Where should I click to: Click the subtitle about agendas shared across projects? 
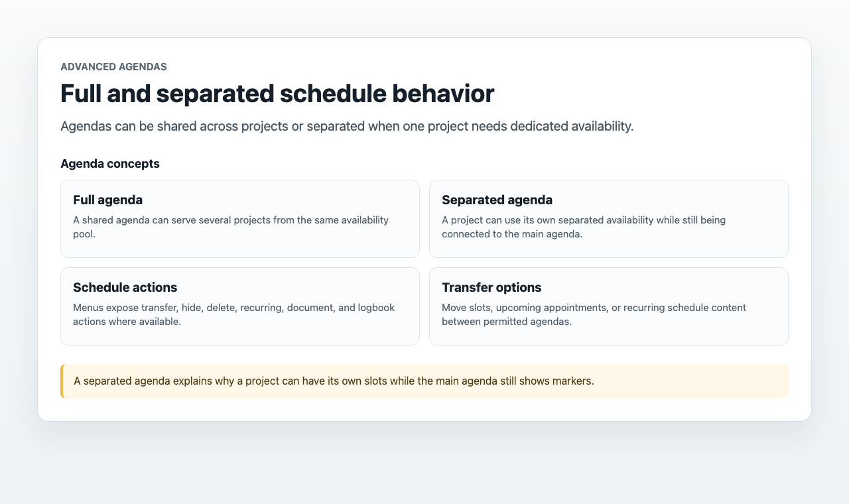pyautogui.click(x=347, y=126)
